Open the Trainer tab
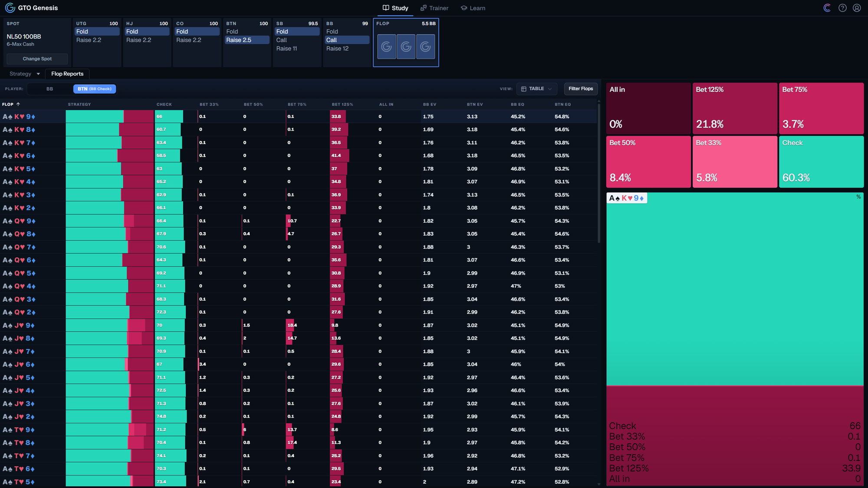Viewport: 868px width, 488px height. click(434, 8)
